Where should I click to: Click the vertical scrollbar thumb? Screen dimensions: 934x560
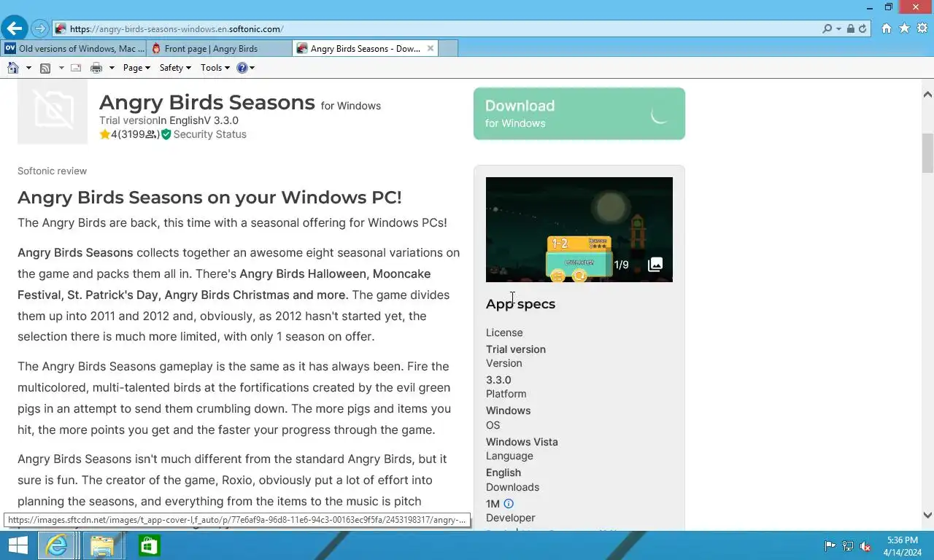[927, 153]
